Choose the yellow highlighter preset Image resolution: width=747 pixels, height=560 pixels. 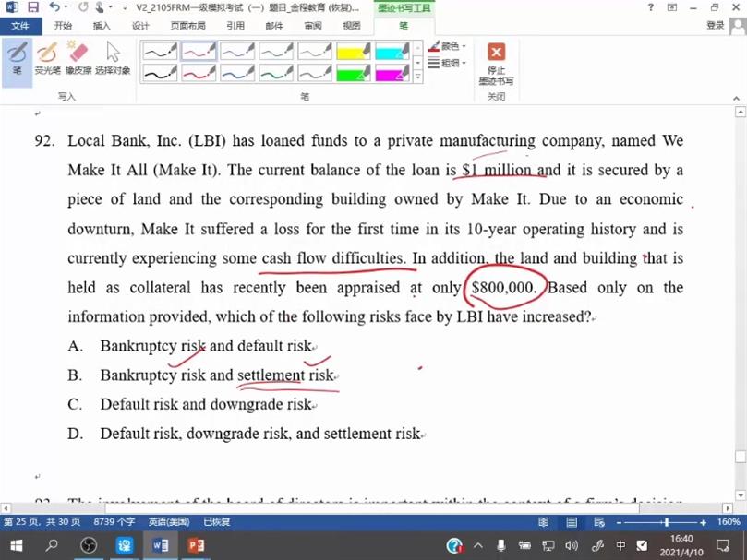(x=353, y=51)
